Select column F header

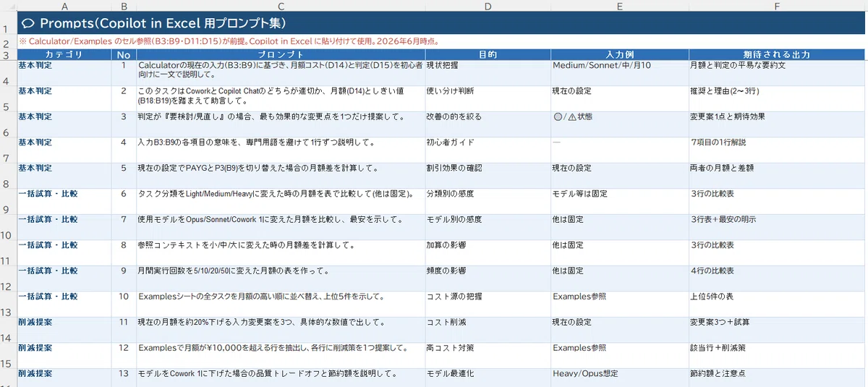tap(777, 6)
